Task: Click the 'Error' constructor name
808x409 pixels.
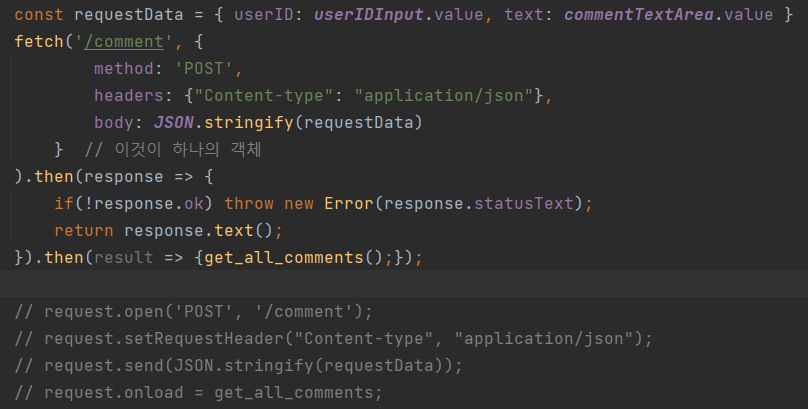Action: pos(349,203)
